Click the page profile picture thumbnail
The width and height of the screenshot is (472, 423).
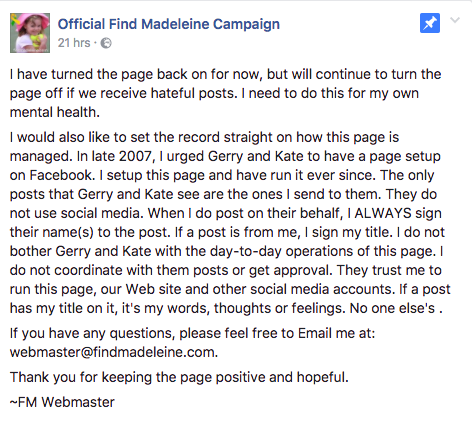[30, 33]
